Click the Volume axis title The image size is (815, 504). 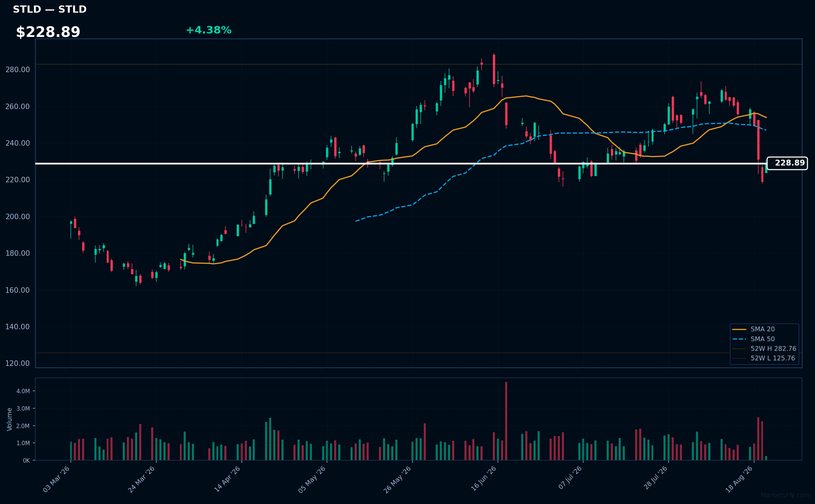pyautogui.click(x=10, y=419)
